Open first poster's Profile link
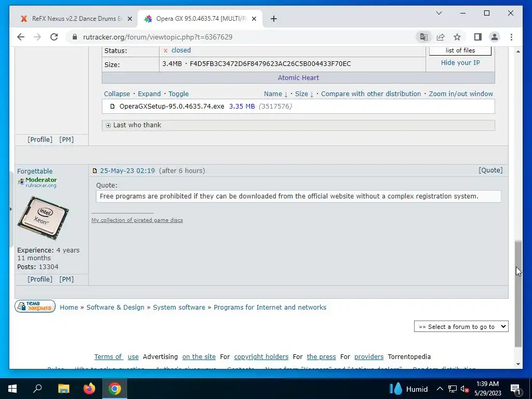The width and height of the screenshot is (532, 399). point(40,139)
